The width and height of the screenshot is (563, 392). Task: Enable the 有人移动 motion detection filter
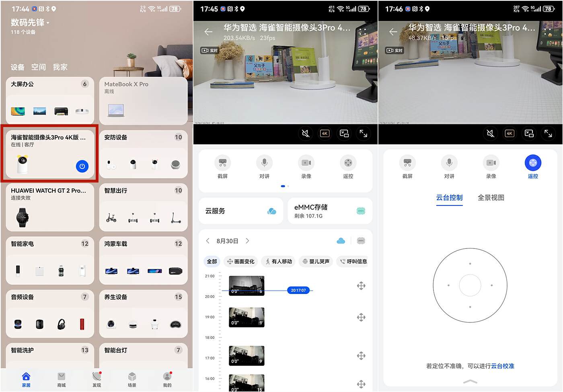click(278, 261)
